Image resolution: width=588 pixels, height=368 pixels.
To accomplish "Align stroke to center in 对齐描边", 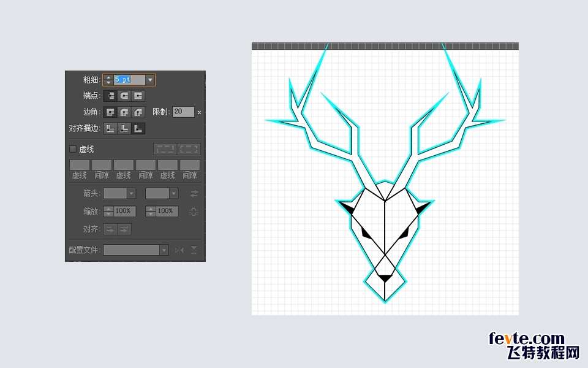I will click(110, 128).
